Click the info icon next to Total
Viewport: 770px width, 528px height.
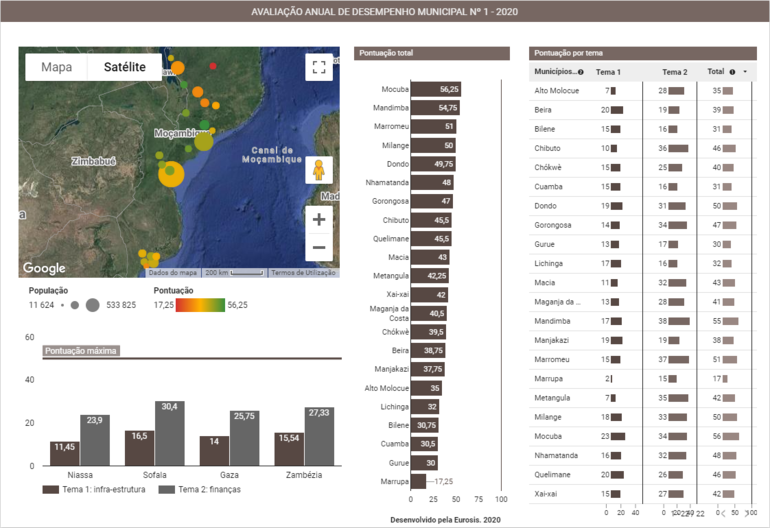733,72
